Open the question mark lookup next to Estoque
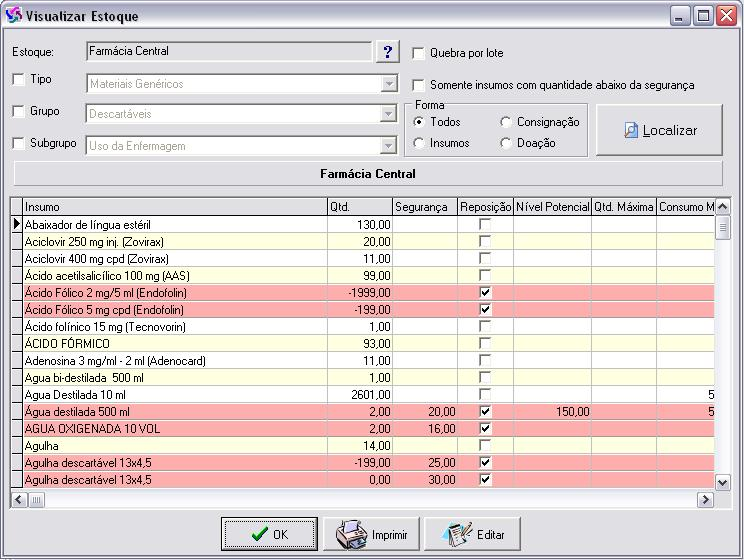This screenshot has height=560, width=744. (x=388, y=52)
